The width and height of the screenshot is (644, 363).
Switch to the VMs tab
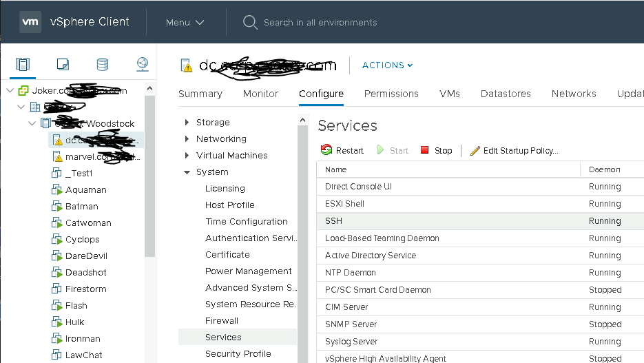coord(450,94)
